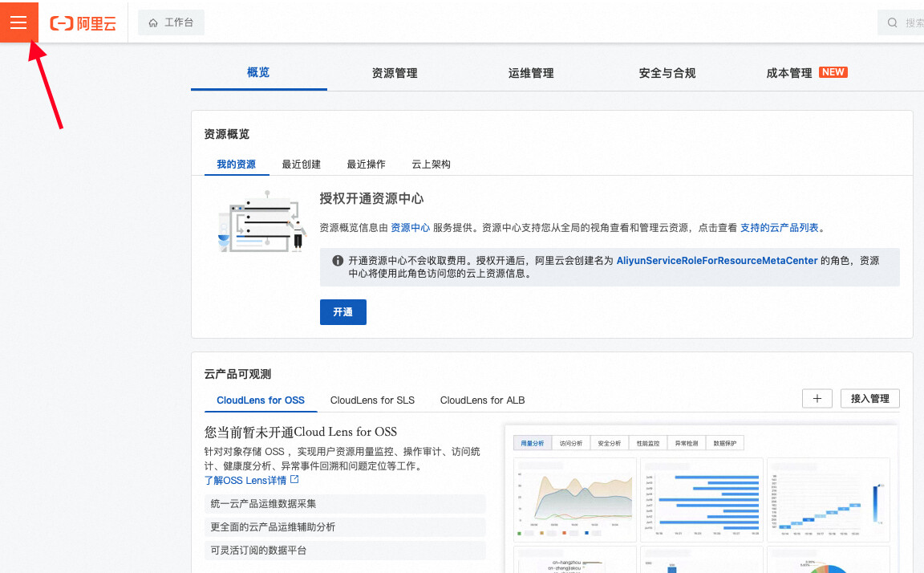Click external link icon after 了解OSS Lens详情
This screenshot has width=924, height=573.
[294, 480]
